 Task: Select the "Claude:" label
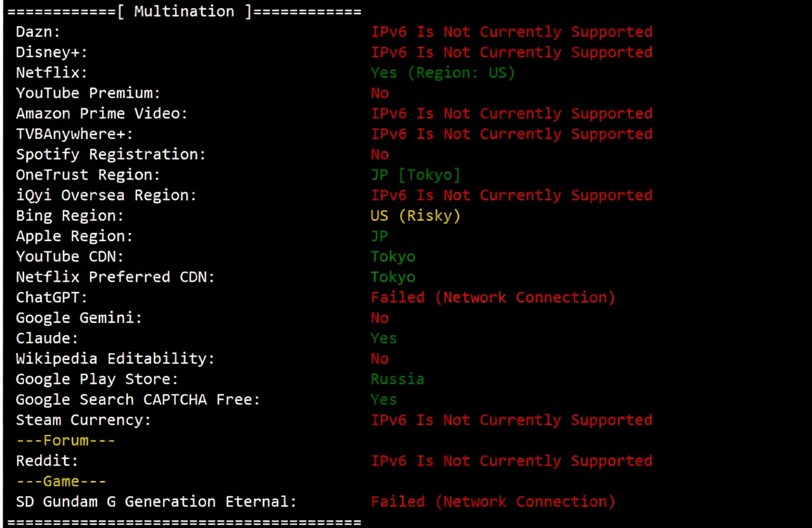coord(48,338)
